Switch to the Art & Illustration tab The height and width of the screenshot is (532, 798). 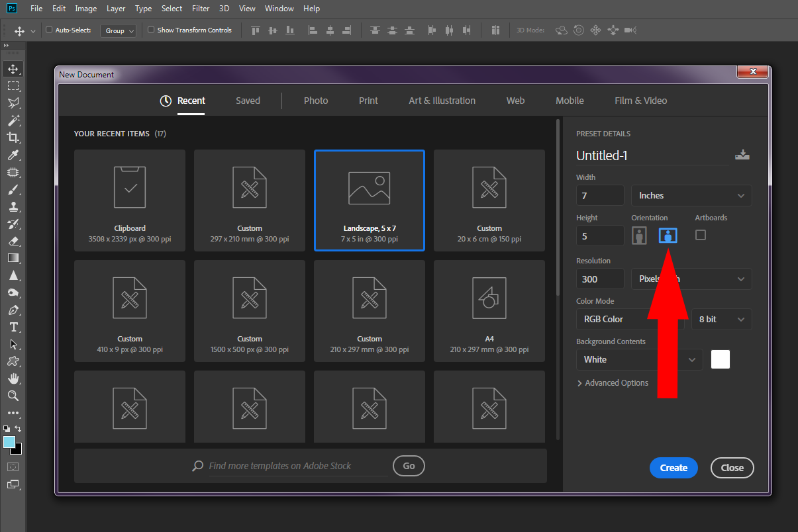(442, 101)
